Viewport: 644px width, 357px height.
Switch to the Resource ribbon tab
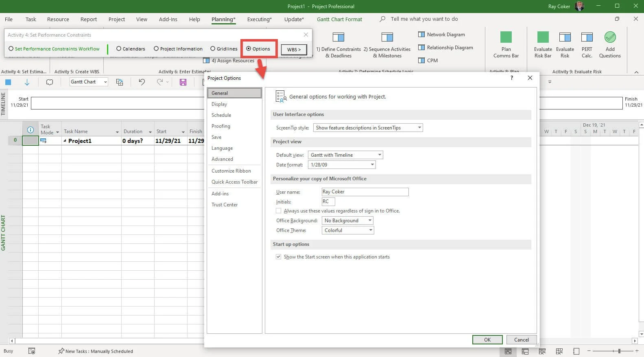(x=58, y=19)
